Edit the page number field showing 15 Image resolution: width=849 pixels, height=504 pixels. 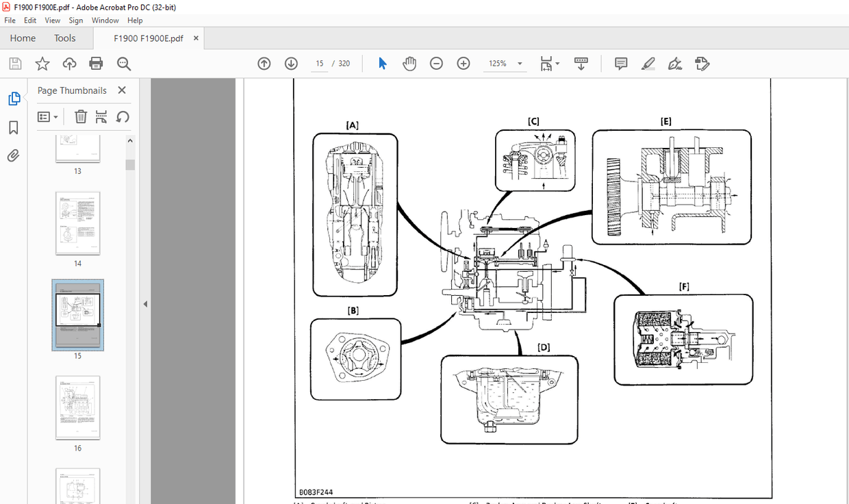[319, 63]
